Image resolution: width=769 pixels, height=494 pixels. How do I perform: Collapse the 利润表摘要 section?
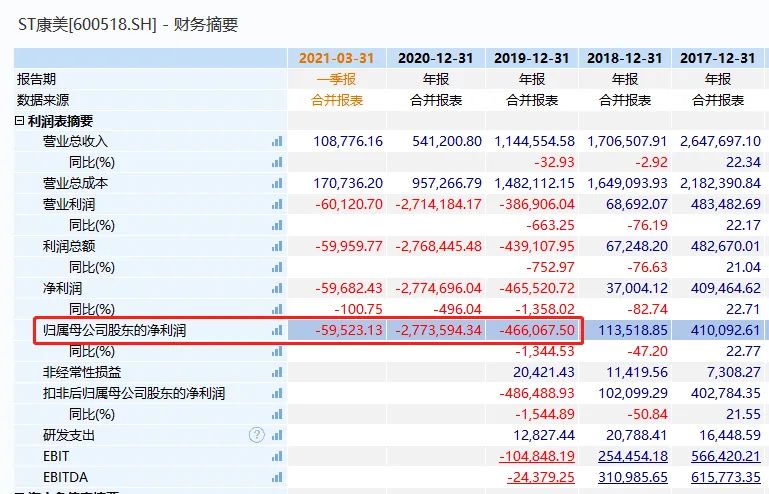(x=21, y=121)
